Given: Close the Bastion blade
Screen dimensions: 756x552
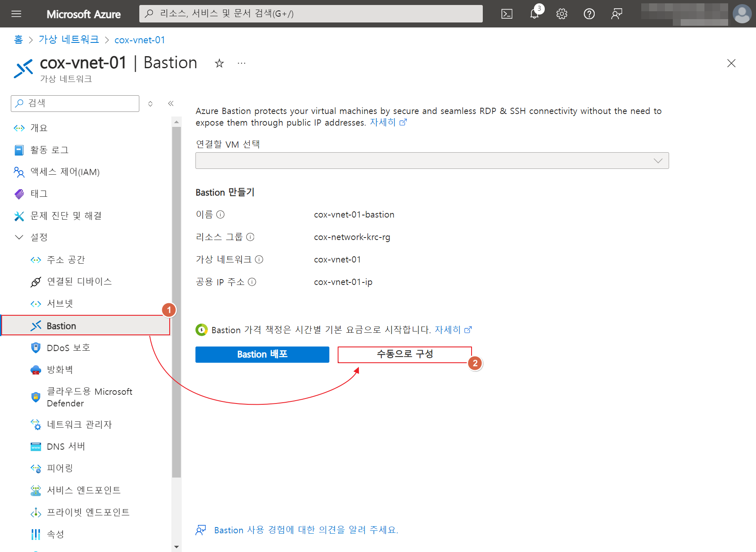Looking at the screenshot, I should pos(731,63).
